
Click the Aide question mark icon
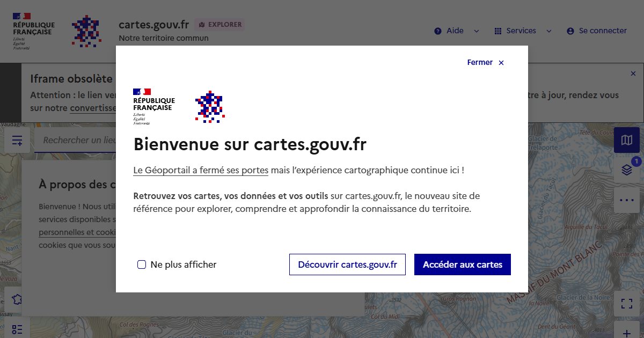pyautogui.click(x=438, y=31)
